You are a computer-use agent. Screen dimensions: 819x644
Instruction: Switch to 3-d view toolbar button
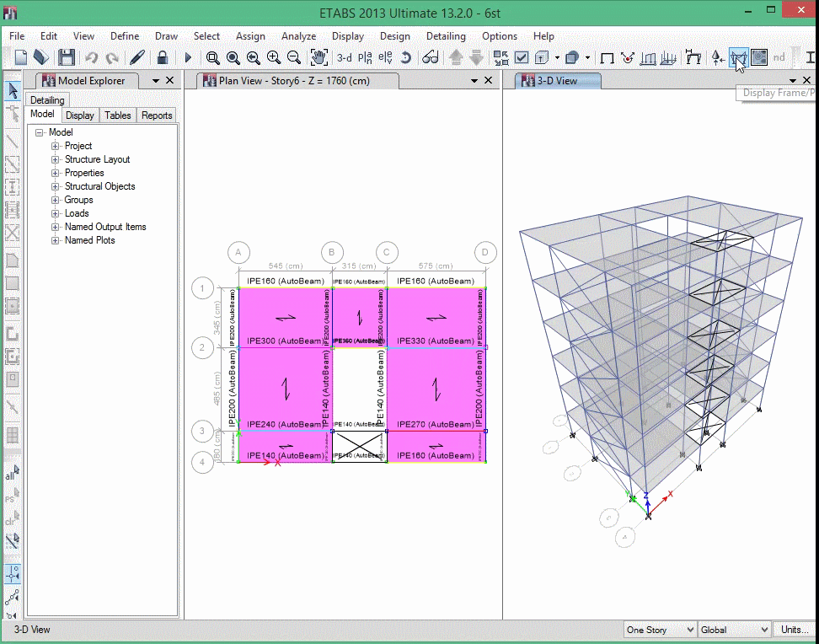click(x=344, y=57)
